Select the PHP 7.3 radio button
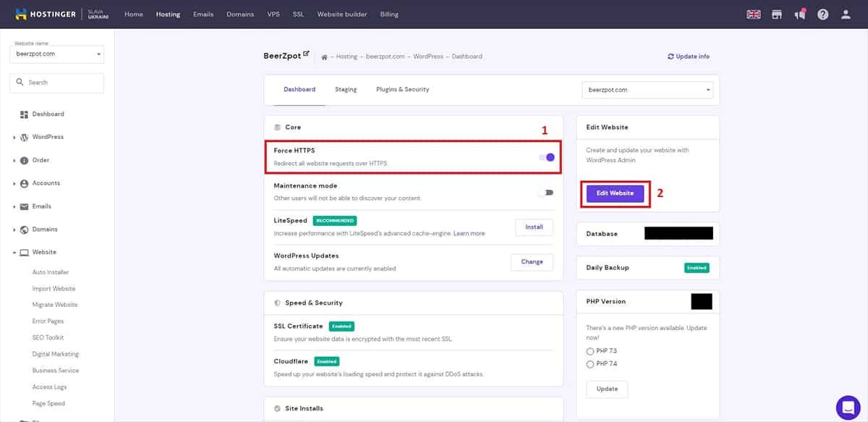The height and width of the screenshot is (422, 868). point(590,352)
